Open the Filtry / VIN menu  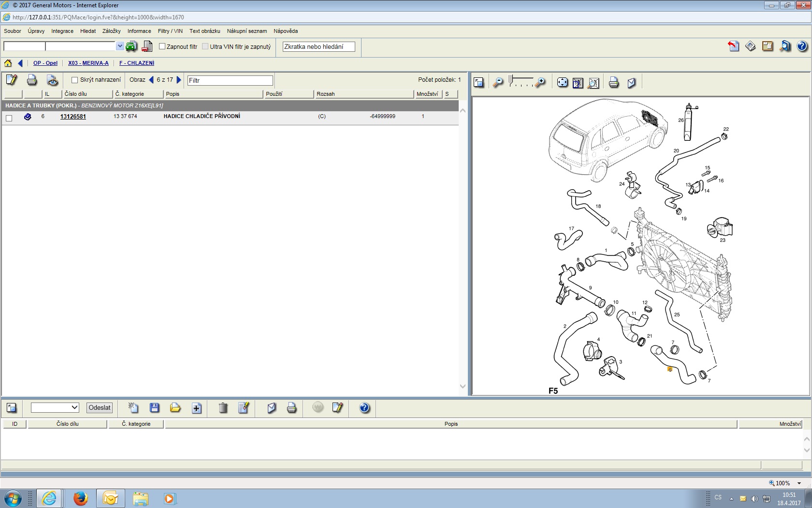pos(170,31)
